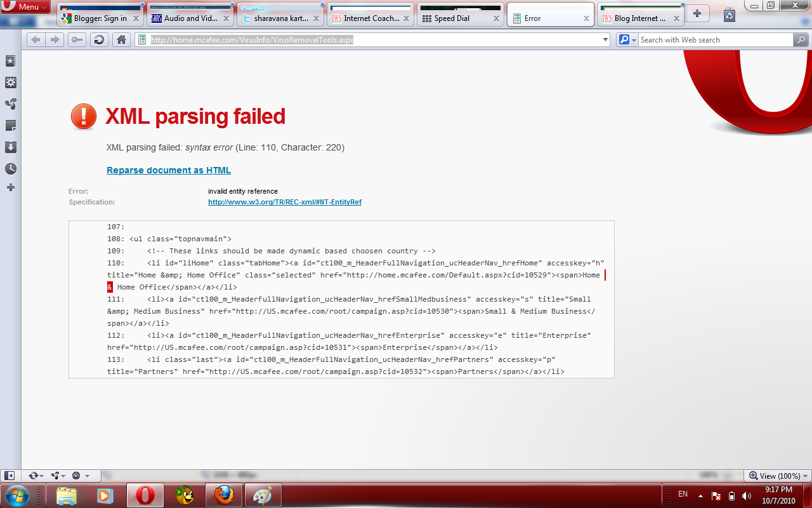Reload the current page
812x508 pixels.
pos(99,40)
